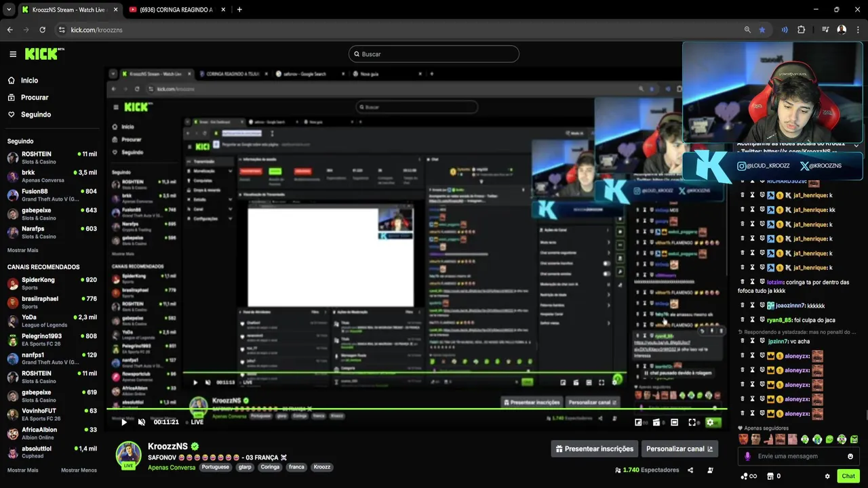Open Apenas Conversa category link
This screenshot has height=488, width=868.
pyautogui.click(x=172, y=467)
